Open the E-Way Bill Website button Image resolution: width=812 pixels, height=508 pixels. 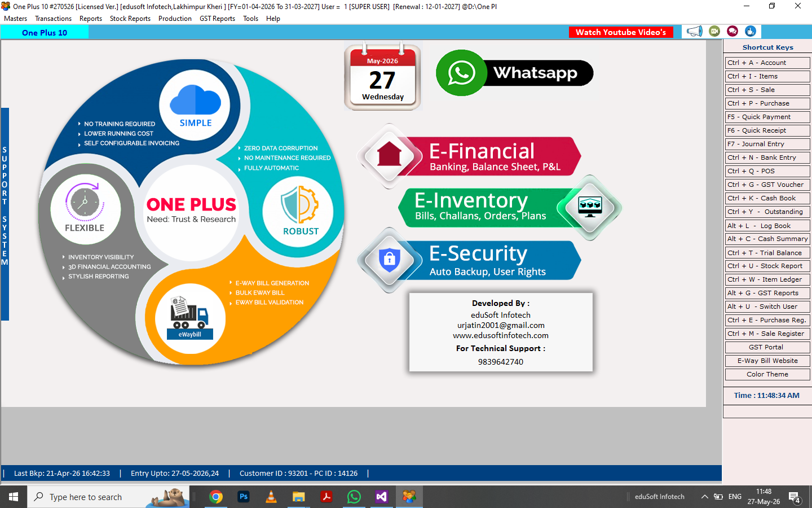pos(767,361)
